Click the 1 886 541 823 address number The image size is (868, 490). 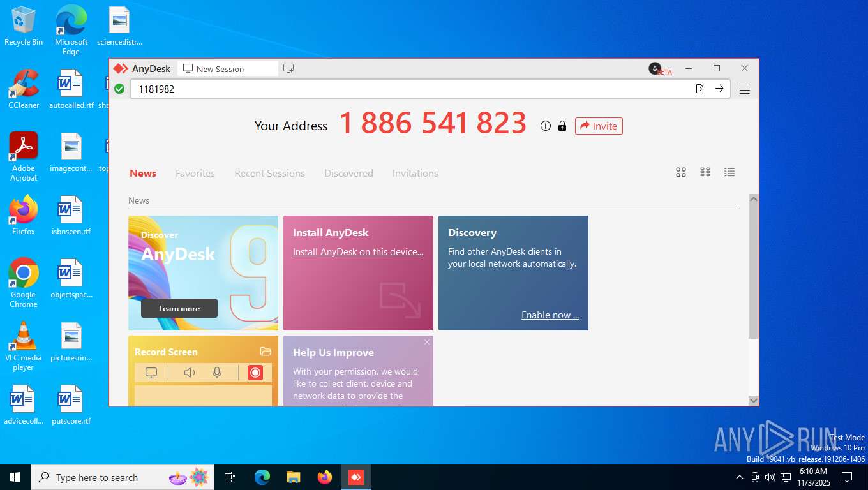tap(433, 123)
